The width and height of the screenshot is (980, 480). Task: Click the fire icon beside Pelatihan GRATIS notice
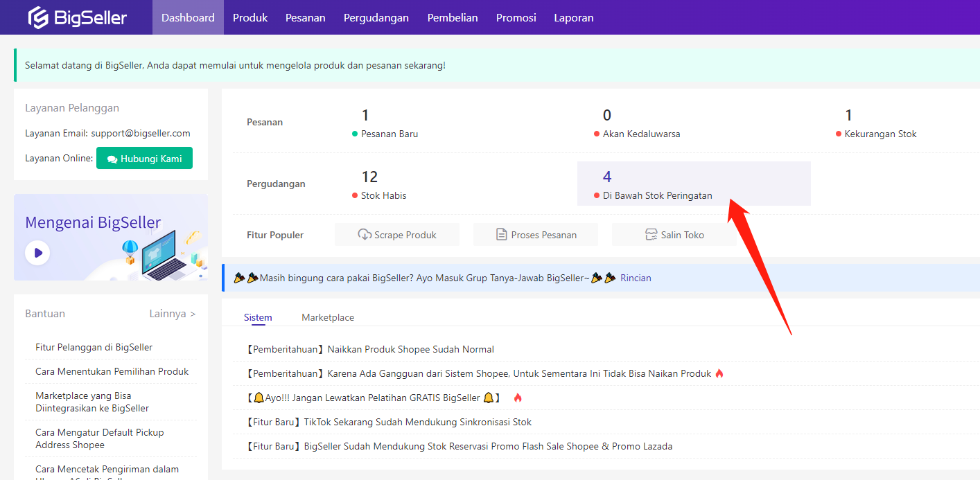click(x=518, y=398)
